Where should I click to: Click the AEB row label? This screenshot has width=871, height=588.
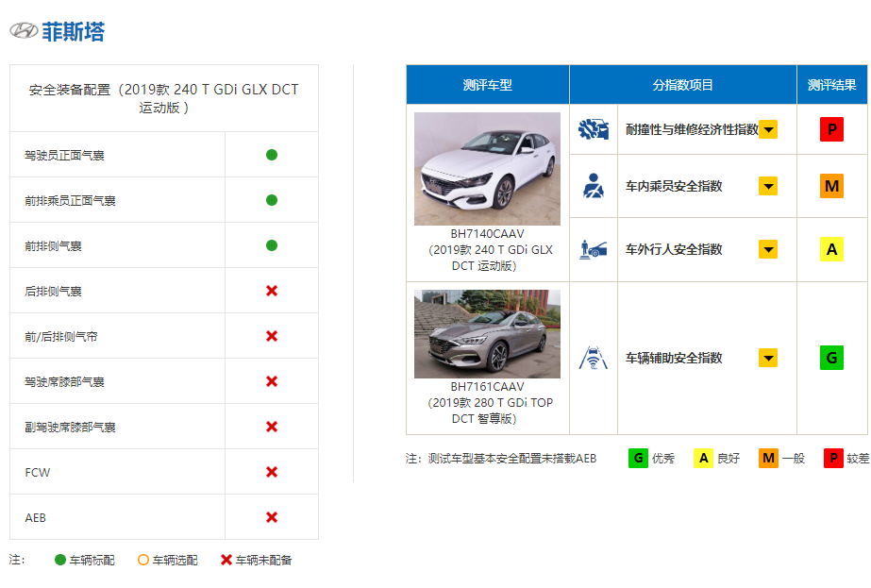(x=36, y=518)
